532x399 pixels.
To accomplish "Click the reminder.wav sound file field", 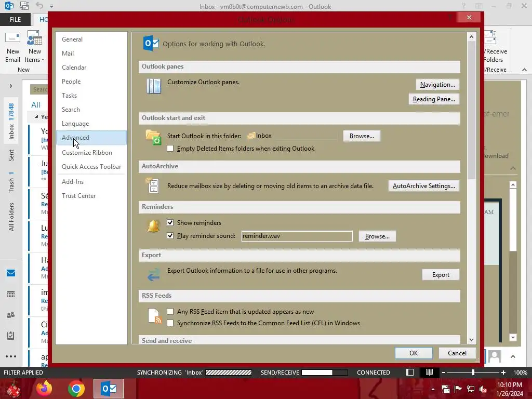I will [x=297, y=236].
